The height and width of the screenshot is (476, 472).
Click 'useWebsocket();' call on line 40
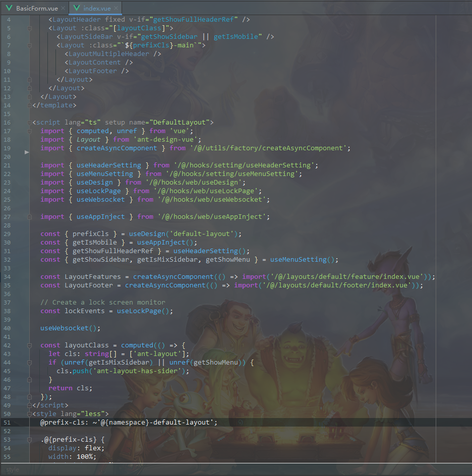(x=70, y=328)
